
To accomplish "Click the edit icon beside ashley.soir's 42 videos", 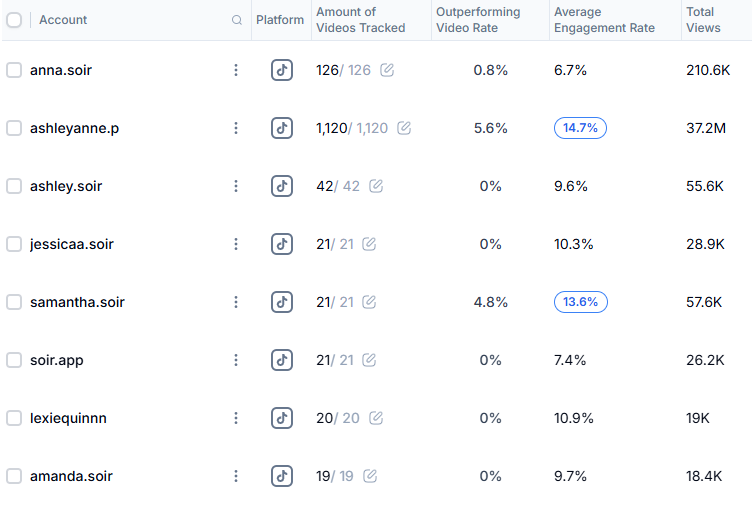I will (376, 186).
